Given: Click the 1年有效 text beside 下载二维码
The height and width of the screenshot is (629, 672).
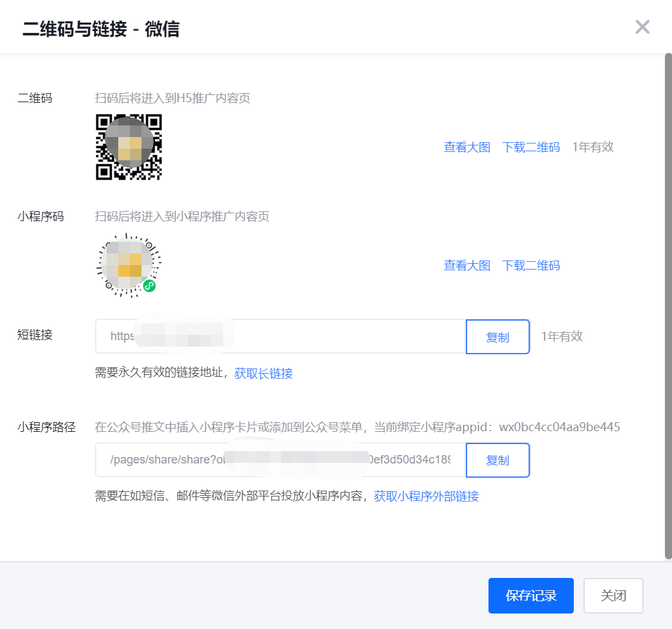Looking at the screenshot, I should pyautogui.click(x=593, y=147).
